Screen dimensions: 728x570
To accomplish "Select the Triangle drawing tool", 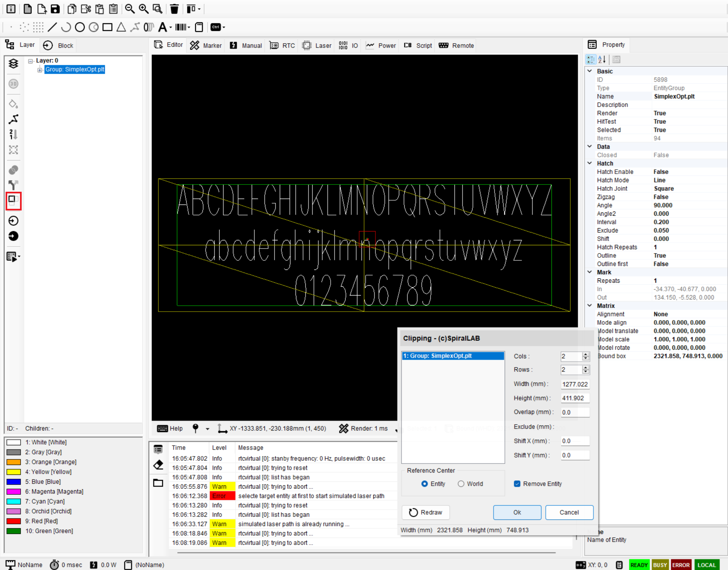I will [x=121, y=27].
